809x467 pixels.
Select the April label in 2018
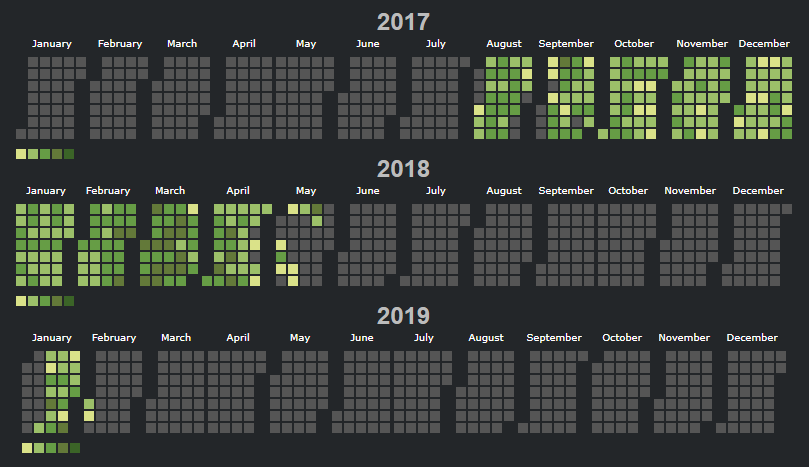(238, 191)
